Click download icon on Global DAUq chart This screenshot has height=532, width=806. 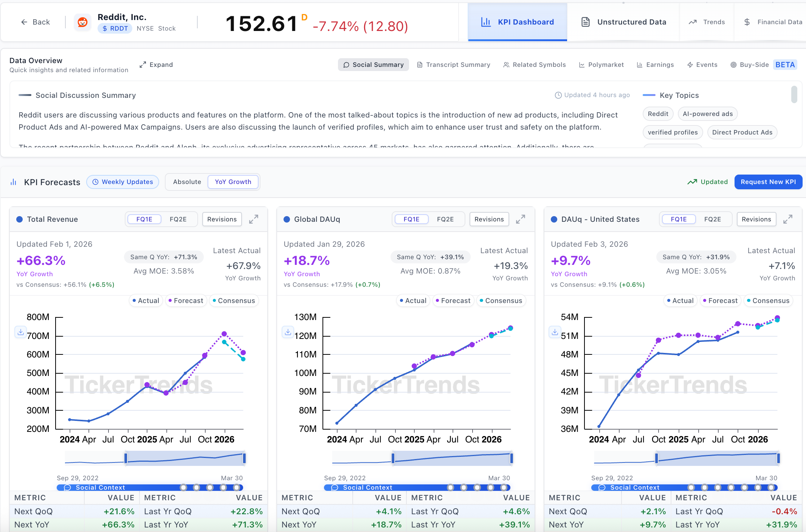coord(288,332)
